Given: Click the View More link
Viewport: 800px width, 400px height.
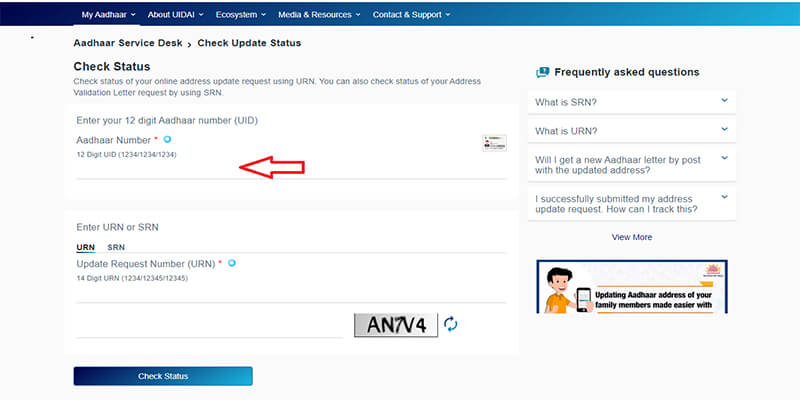Looking at the screenshot, I should click(x=632, y=237).
